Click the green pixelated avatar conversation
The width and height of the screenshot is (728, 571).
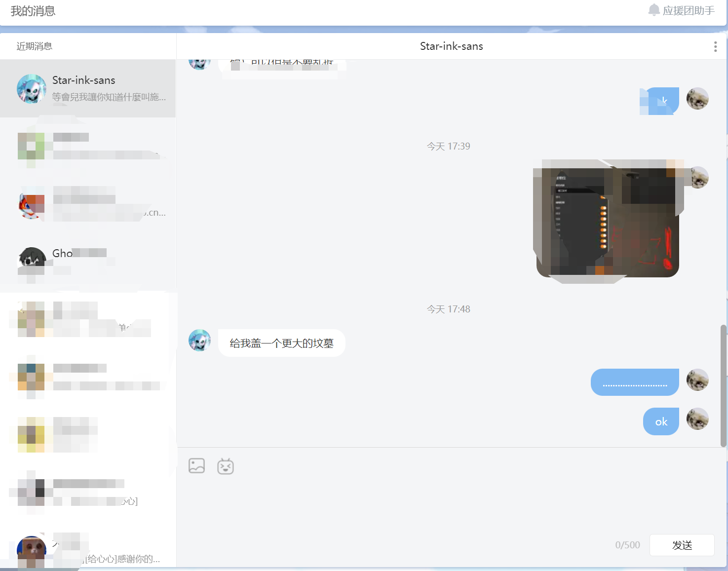coord(88,146)
